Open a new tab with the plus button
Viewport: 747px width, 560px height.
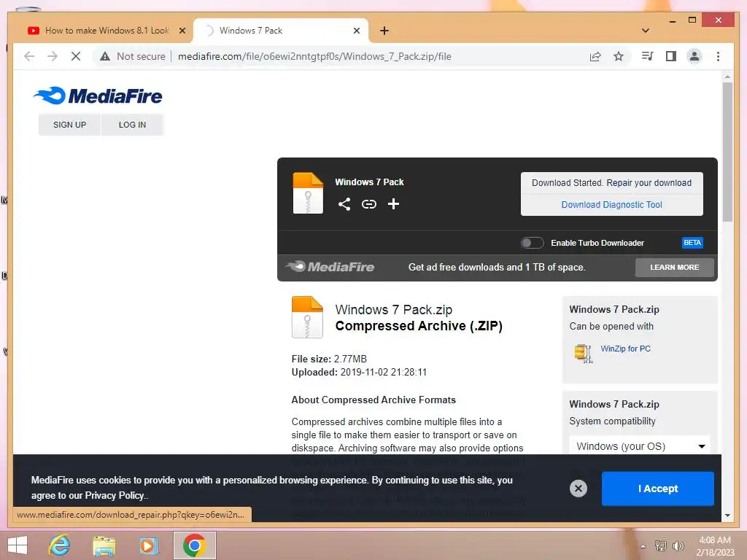[x=384, y=31]
